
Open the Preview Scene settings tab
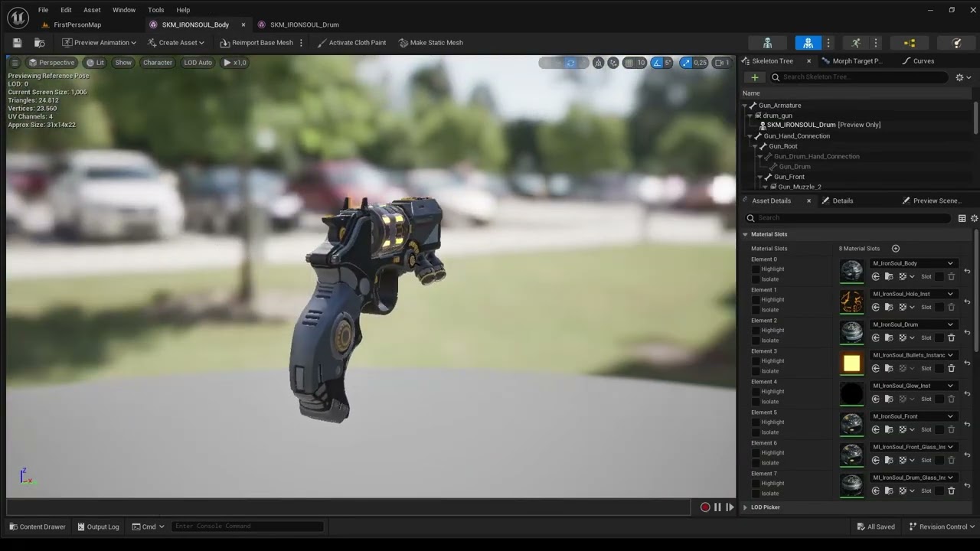point(931,201)
